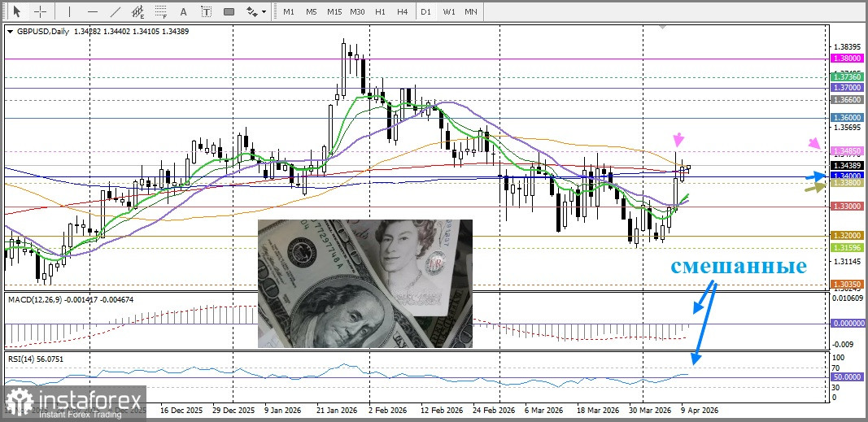Select the Trendline drawing tool
The image size is (868, 422).
116,11
